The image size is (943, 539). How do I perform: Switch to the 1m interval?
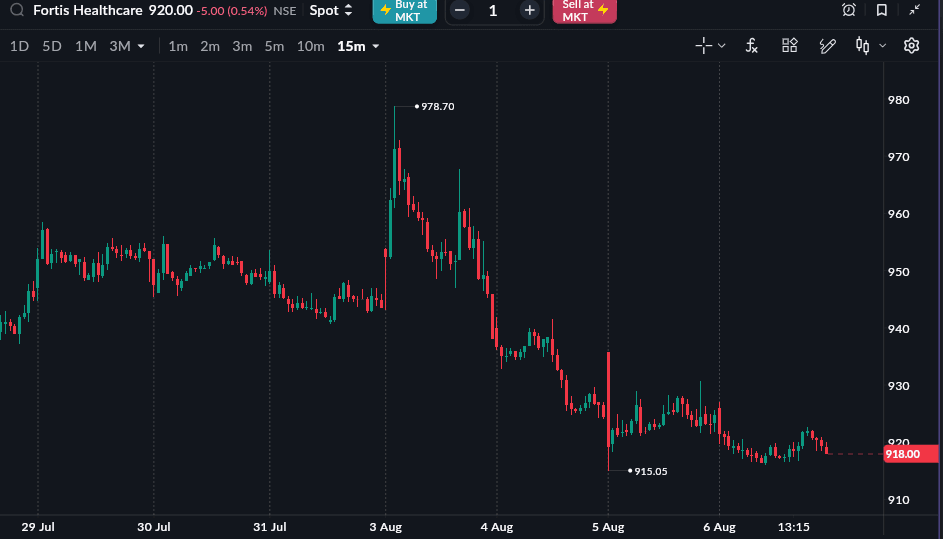click(178, 46)
